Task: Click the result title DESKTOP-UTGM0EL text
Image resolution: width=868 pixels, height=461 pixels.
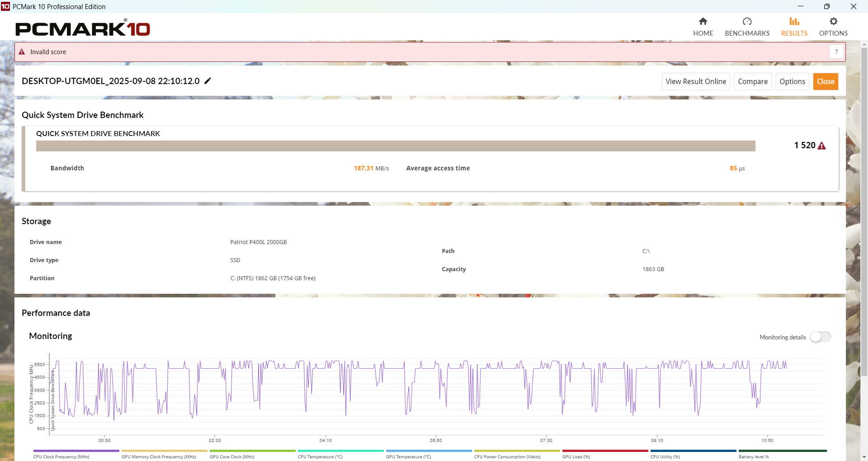Action: click(x=111, y=81)
